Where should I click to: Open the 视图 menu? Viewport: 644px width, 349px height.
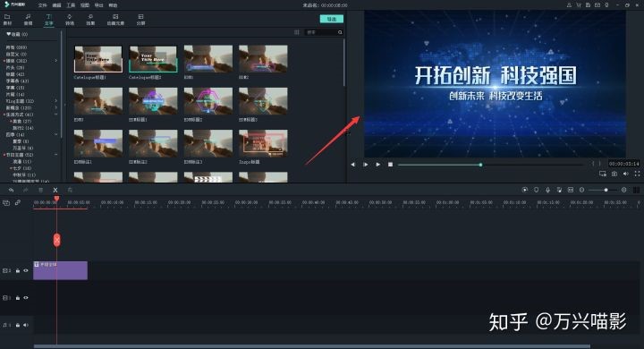click(x=85, y=5)
